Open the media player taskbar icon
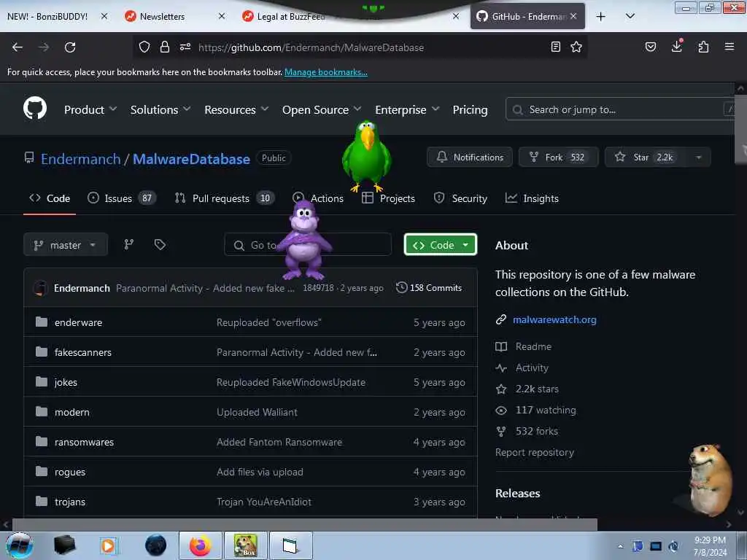The height and width of the screenshot is (560, 747). coord(108,545)
